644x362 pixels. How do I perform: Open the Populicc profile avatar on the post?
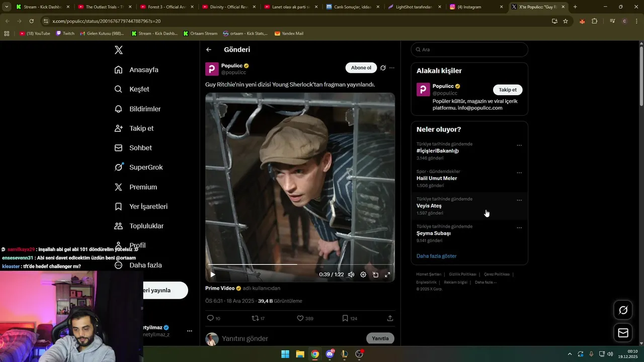click(x=212, y=69)
